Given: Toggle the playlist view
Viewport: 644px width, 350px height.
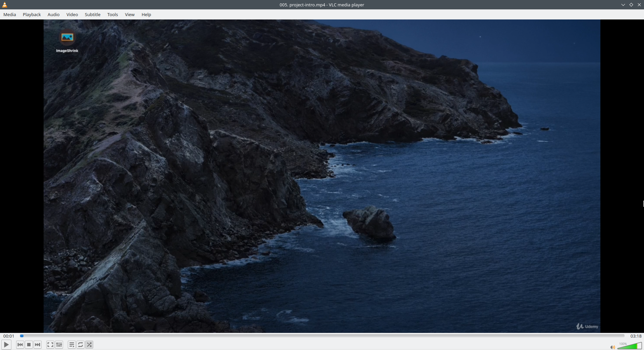Looking at the screenshot, I should click(72, 345).
